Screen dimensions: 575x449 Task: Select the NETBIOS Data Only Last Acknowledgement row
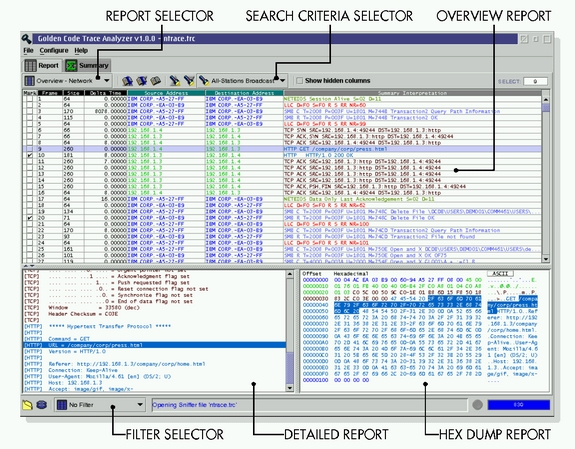(x=282, y=199)
